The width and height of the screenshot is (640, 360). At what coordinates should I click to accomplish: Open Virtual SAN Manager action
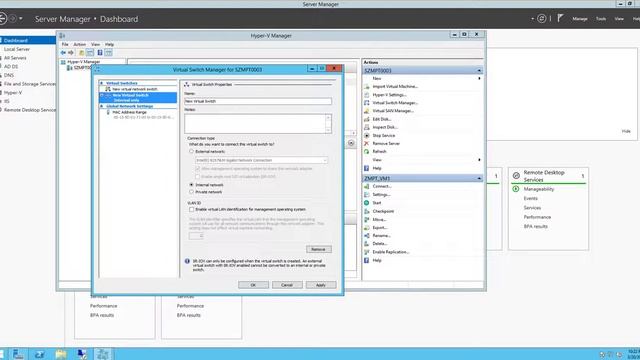pos(393,111)
